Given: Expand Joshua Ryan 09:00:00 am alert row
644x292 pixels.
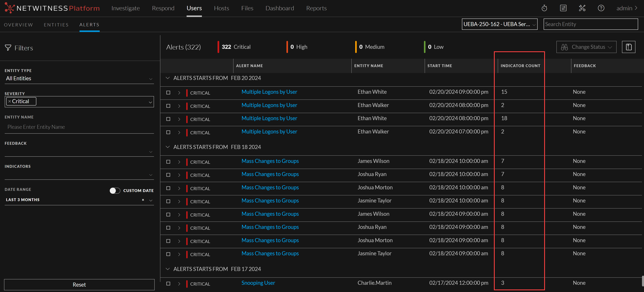Looking at the screenshot, I should click(179, 228).
